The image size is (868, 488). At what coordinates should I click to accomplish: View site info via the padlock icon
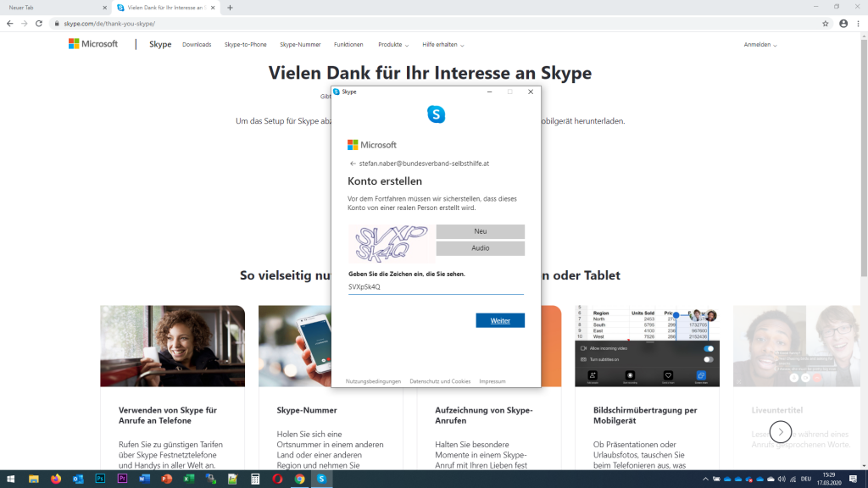pos(57,24)
